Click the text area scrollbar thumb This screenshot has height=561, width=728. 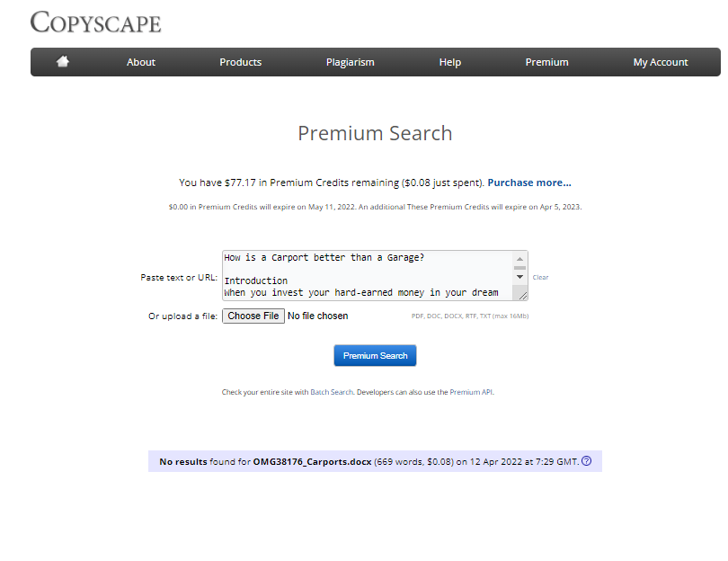pos(520,268)
